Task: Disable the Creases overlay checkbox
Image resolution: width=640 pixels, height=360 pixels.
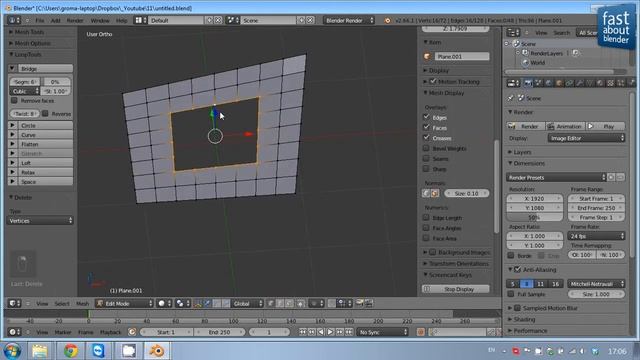Action: point(427,138)
